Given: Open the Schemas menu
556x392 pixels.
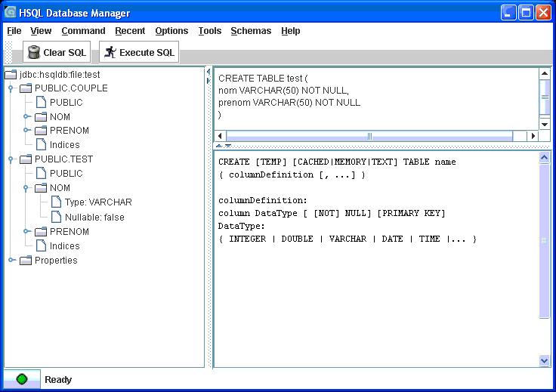Looking at the screenshot, I should point(250,31).
